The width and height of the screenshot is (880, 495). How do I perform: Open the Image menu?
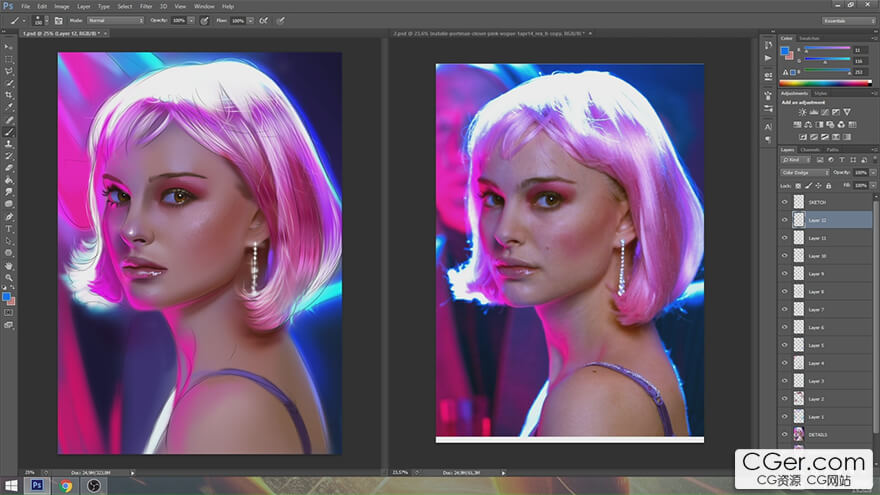coord(62,6)
